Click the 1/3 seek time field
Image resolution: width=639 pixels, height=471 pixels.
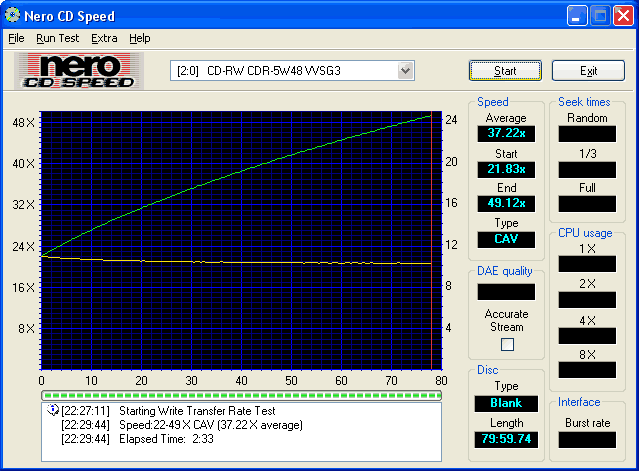tap(587, 169)
